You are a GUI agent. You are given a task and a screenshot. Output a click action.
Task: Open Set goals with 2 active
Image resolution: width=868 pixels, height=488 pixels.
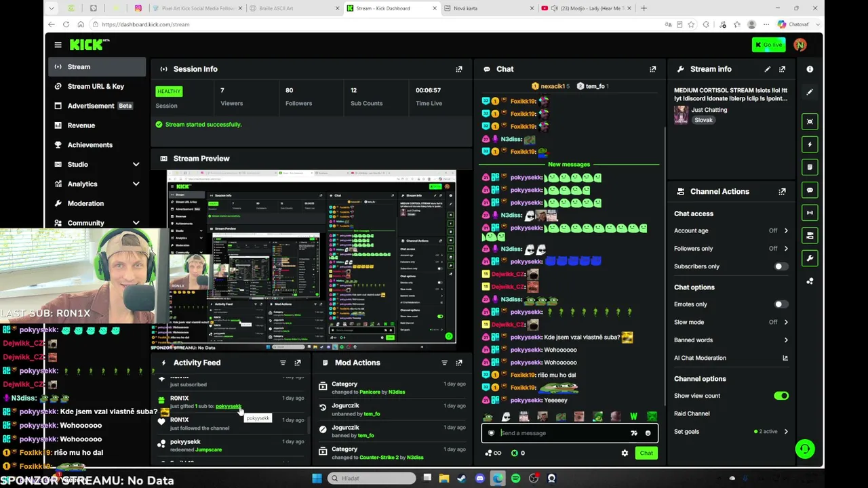point(731,432)
